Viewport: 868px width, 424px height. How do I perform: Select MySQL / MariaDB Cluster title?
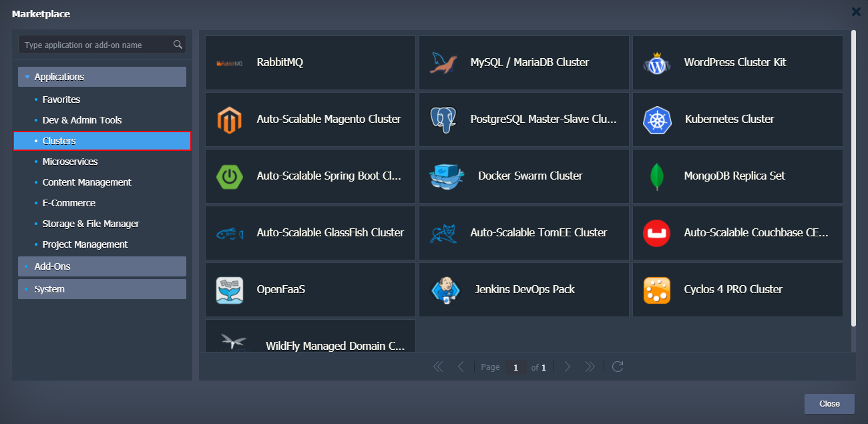(x=529, y=62)
